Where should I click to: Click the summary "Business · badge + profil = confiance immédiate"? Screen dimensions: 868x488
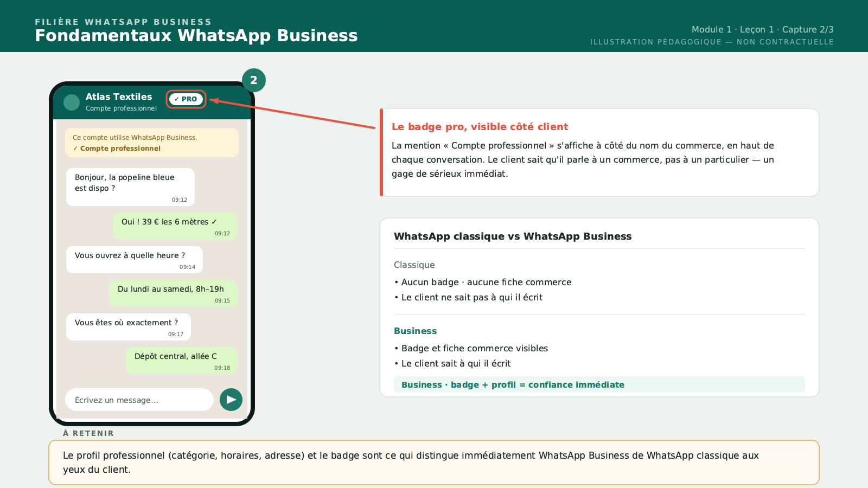coord(599,384)
